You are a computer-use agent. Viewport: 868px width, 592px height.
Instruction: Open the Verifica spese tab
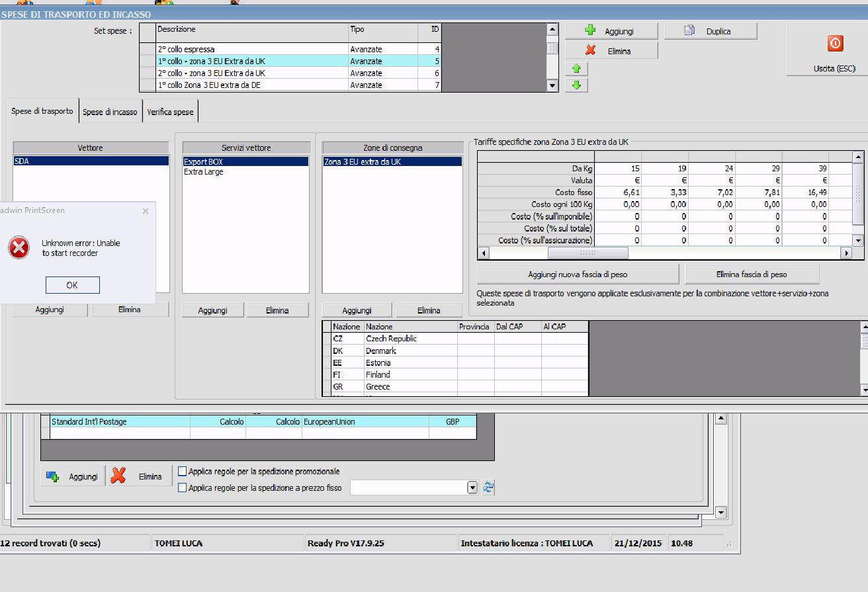click(170, 112)
